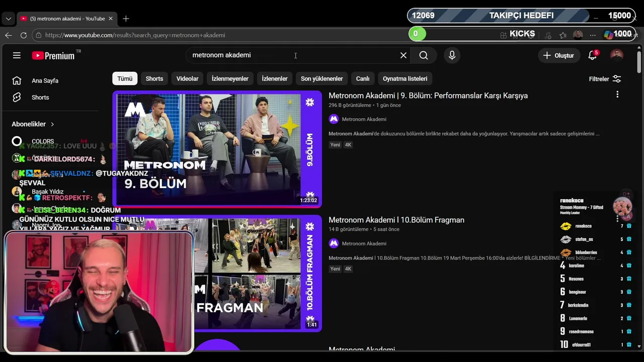Start voice search with the microphone
Screen dimensions: 644x362
452,55
